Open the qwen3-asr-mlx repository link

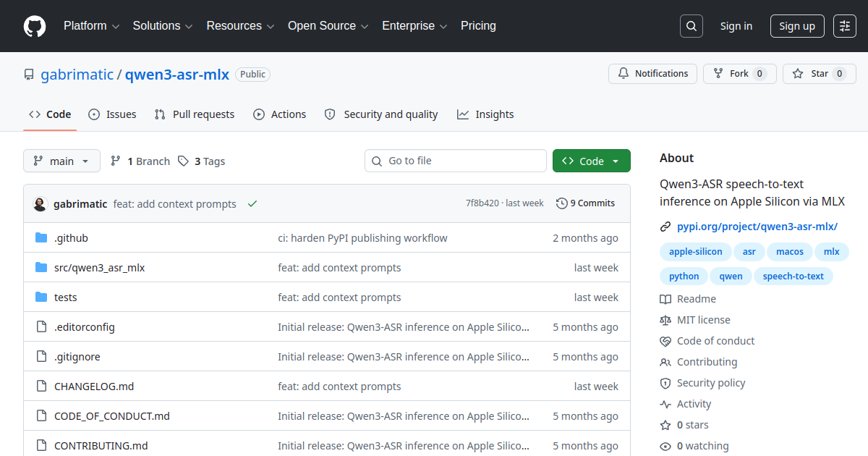177,75
